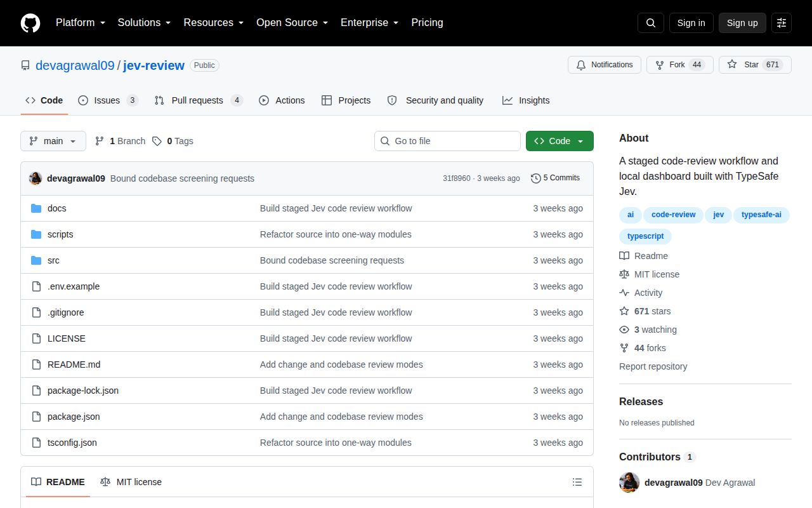Click the Activity pulse icon

624,293
